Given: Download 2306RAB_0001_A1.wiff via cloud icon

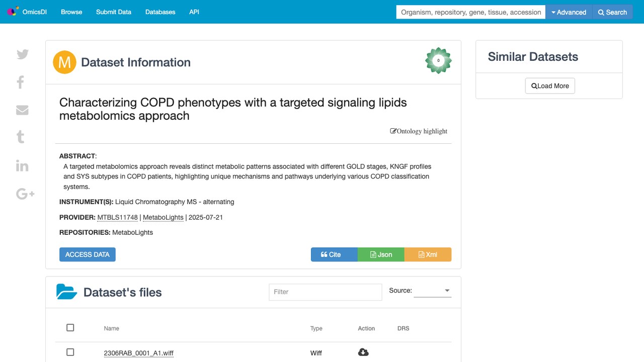Looking at the screenshot, I should 363,352.
